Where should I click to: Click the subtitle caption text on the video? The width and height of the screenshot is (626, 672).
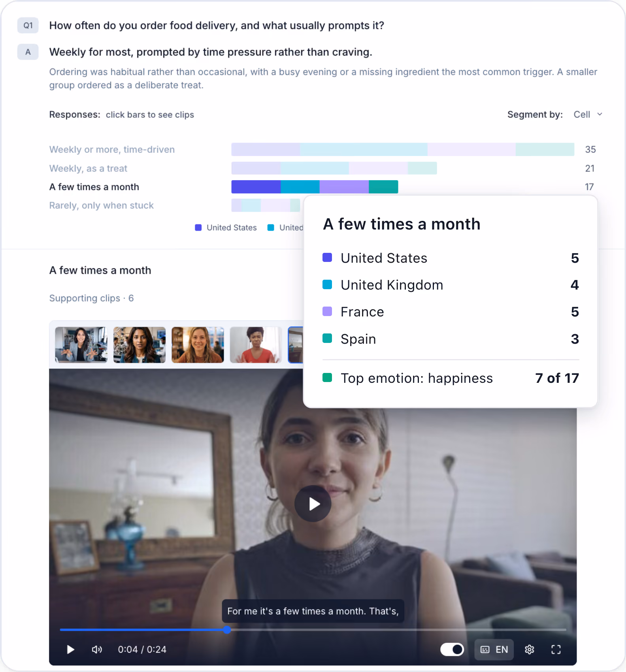[x=313, y=611]
